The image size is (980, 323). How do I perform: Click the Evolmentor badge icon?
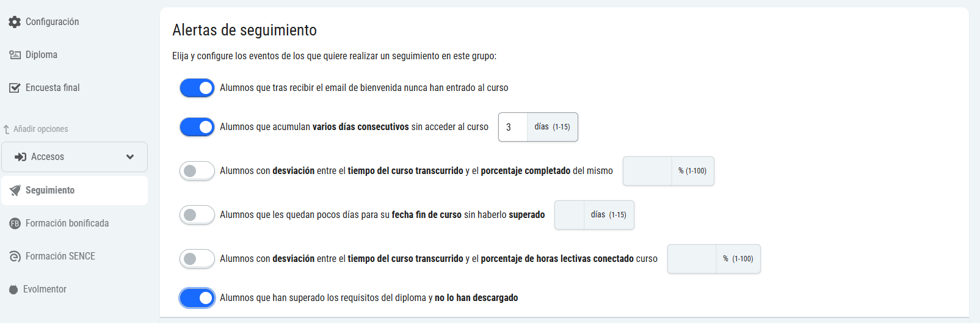(13, 289)
